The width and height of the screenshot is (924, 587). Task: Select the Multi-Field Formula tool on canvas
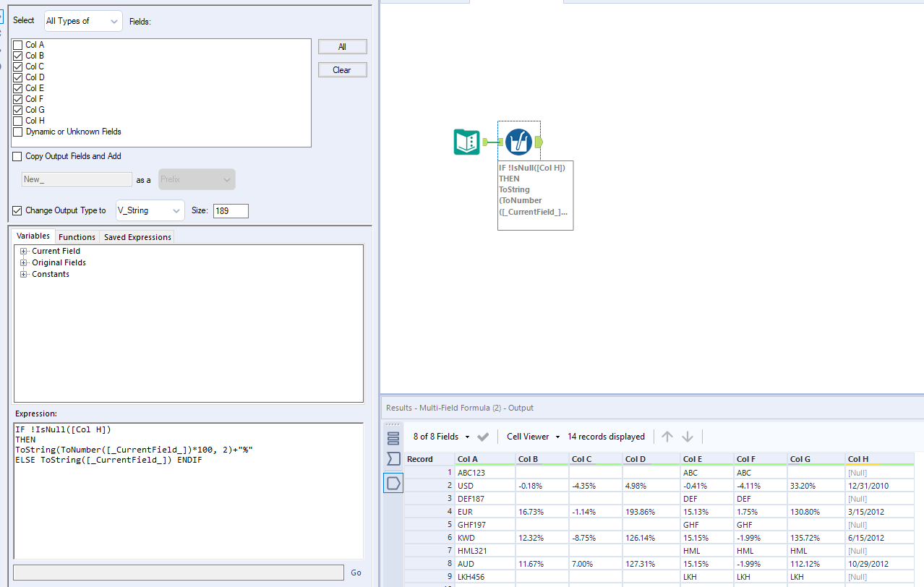tap(518, 142)
